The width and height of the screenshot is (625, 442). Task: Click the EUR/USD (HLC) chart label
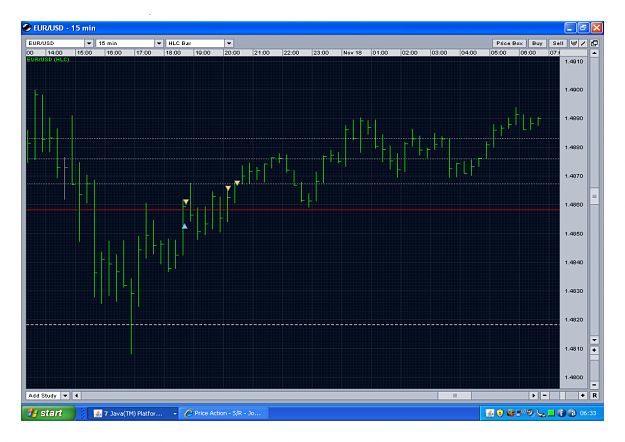point(48,59)
